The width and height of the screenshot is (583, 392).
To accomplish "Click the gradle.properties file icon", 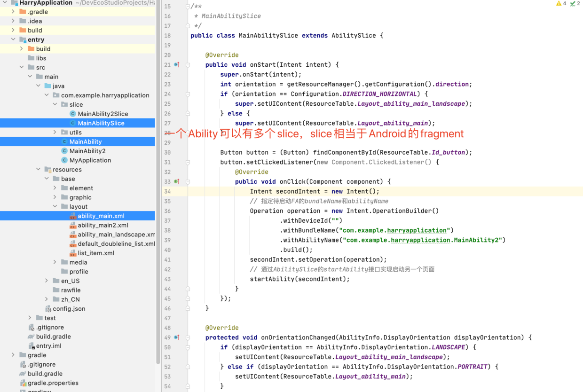I will pos(23,383).
